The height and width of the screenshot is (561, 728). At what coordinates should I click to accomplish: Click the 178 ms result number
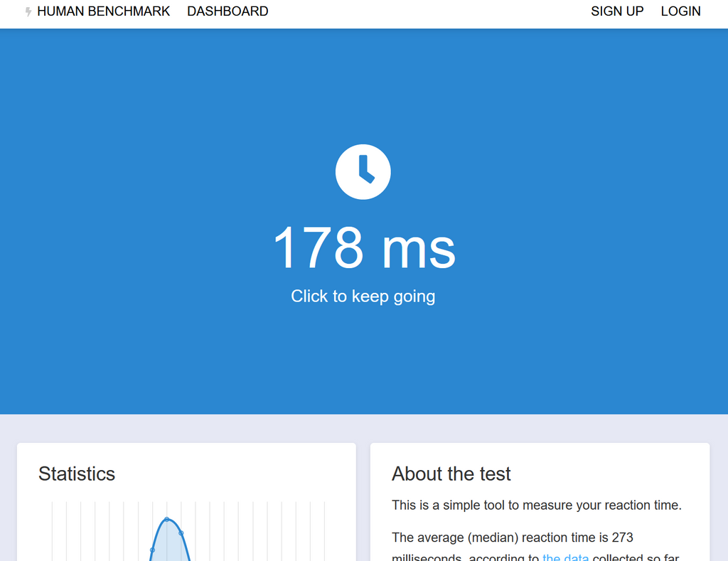[x=363, y=248]
